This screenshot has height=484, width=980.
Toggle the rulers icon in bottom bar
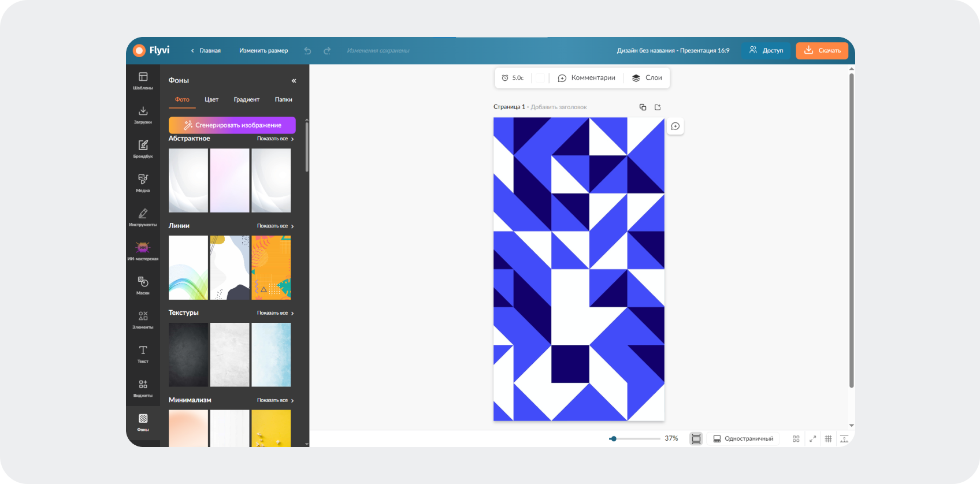[844, 439]
